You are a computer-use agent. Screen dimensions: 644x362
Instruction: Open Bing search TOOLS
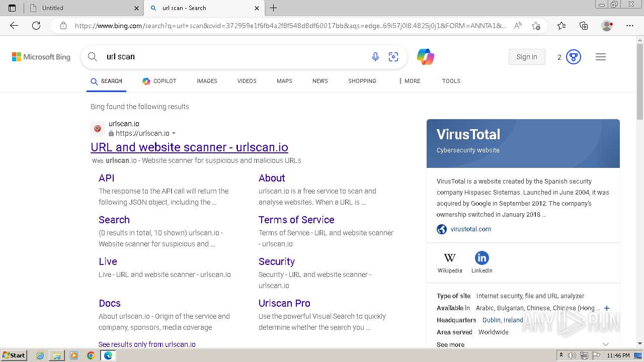tap(451, 81)
